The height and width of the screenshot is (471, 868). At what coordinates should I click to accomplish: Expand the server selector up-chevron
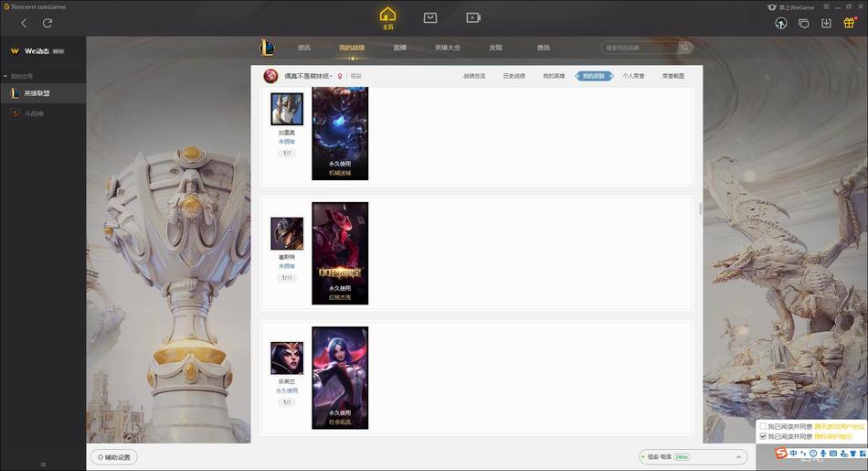tap(738, 457)
